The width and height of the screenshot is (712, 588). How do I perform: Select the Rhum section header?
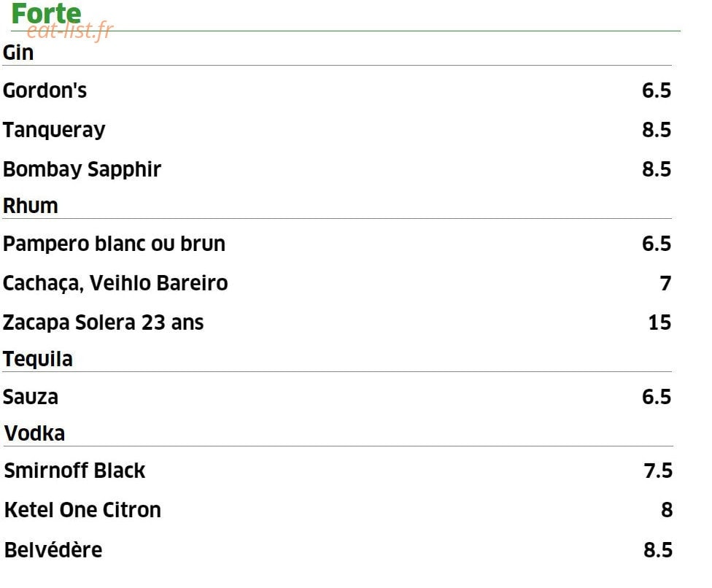click(x=31, y=206)
